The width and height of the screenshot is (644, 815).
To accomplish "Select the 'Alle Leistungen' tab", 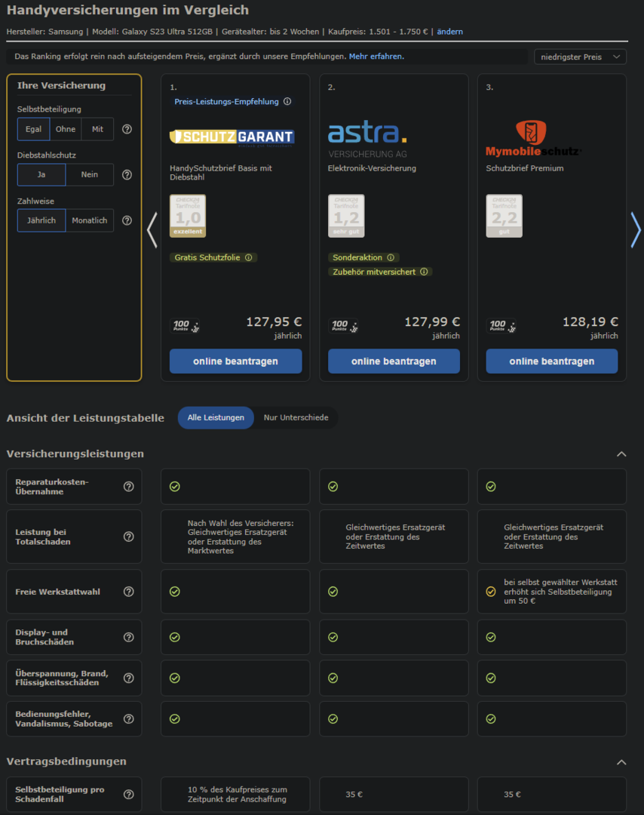I will (216, 417).
